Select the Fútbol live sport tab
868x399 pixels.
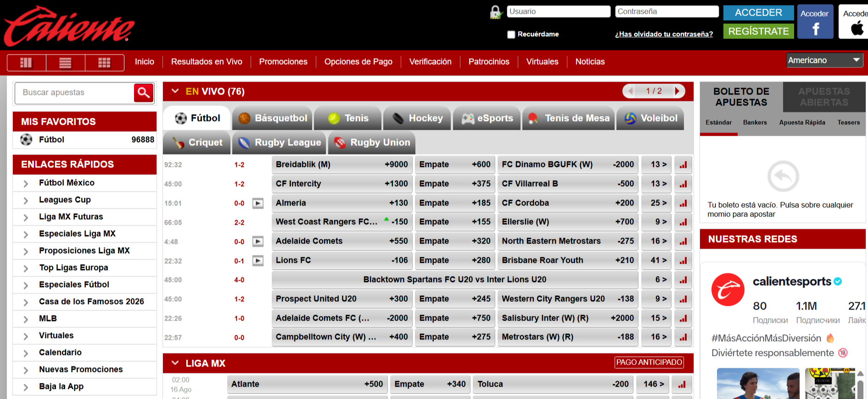(x=197, y=118)
